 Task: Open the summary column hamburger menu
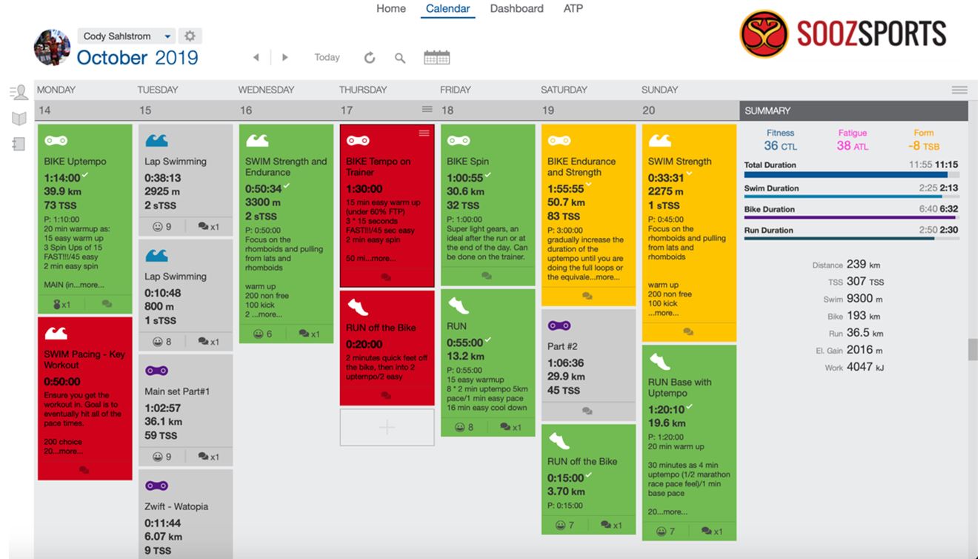959,90
